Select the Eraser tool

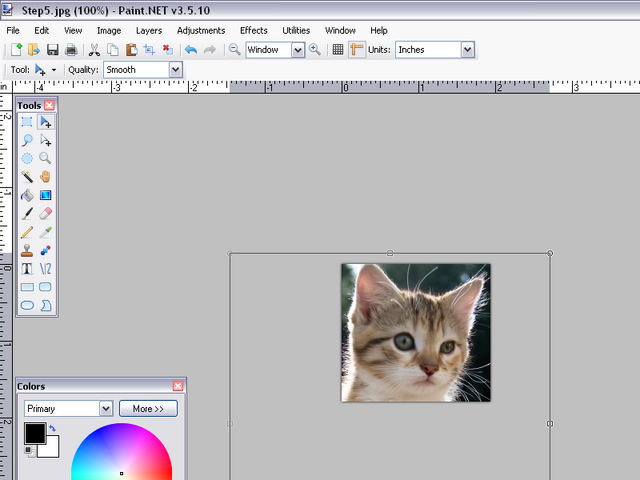pyautogui.click(x=45, y=213)
